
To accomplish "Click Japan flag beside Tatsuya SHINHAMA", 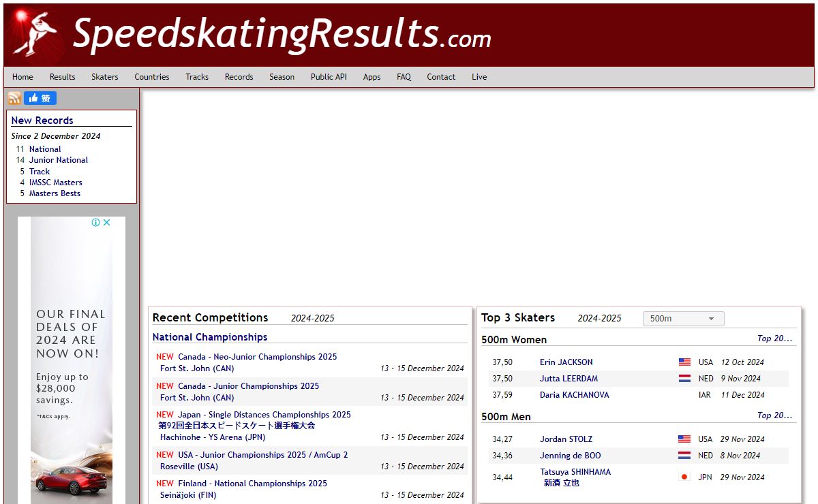I will tap(684, 477).
